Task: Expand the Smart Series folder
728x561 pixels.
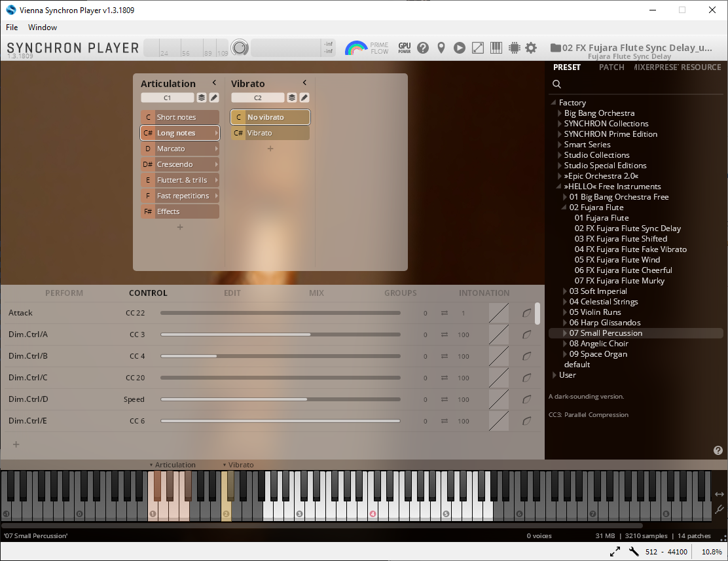Action: click(560, 145)
